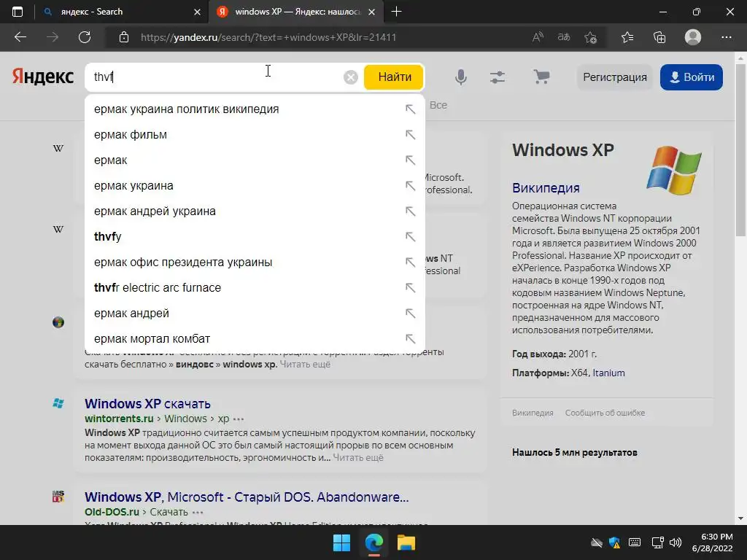The height and width of the screenshot is (560, 747).
Task: Click the Old-DOS.ru site link
Action: [112, 512]
